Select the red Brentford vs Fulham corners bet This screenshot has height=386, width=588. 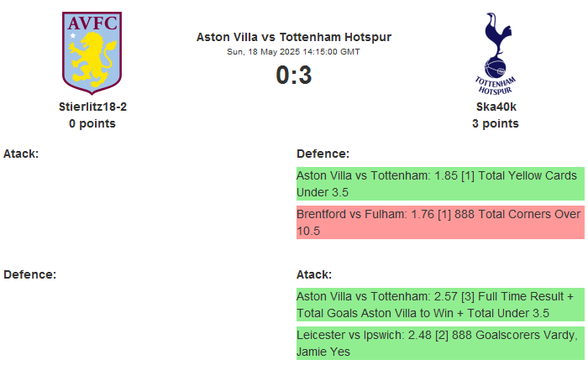pos(440,222)
